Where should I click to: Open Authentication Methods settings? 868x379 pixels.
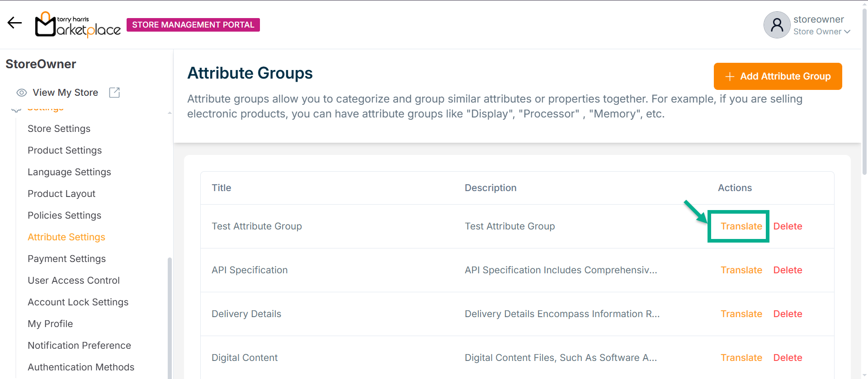click(x=81, y=367)
